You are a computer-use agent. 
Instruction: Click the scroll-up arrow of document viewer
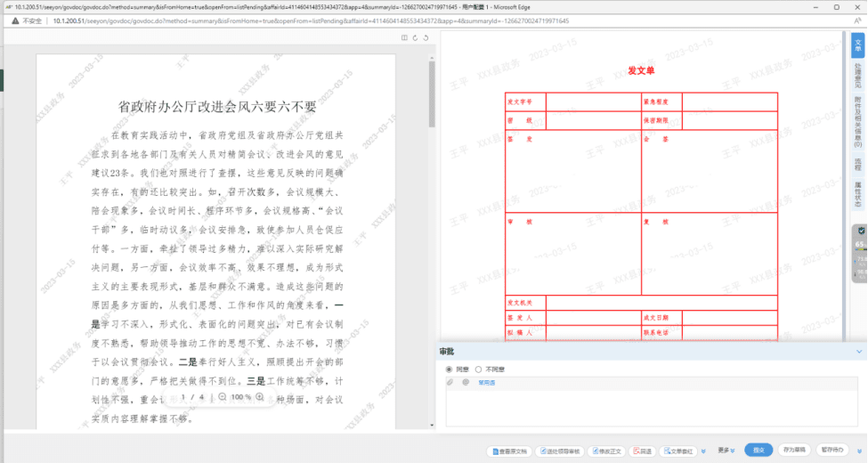(x=432, y=58)
